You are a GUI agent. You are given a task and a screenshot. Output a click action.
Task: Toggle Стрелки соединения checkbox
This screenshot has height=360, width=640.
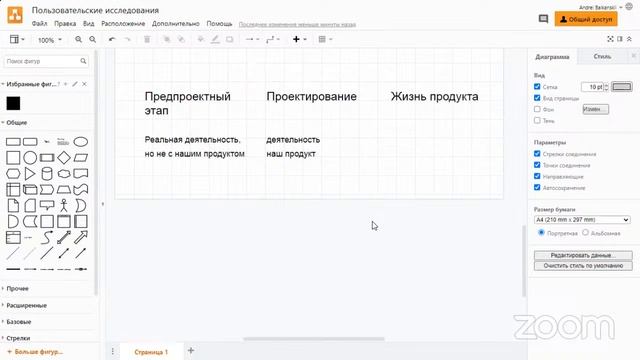pos(537,154)
